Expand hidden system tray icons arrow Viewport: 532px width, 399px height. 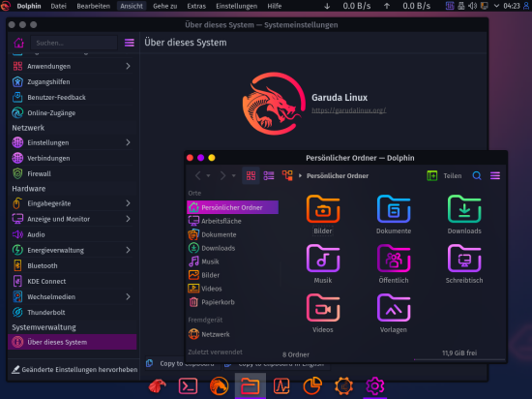(x=496, y=6)
